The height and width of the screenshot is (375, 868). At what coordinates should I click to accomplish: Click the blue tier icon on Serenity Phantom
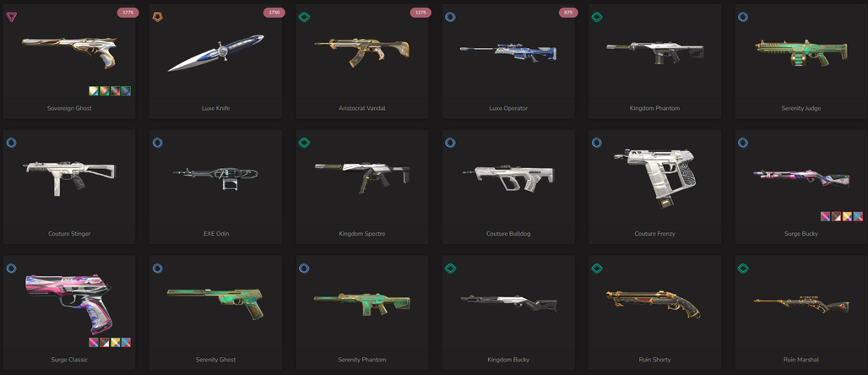click(304, 268)
